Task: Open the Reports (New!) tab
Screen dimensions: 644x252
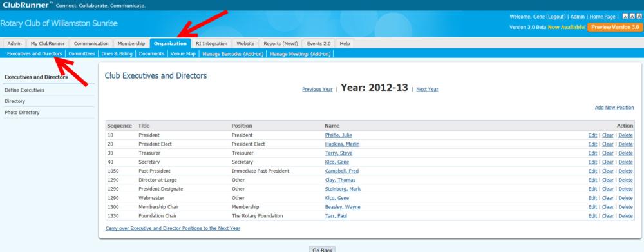Action: [x=281, y=44]
